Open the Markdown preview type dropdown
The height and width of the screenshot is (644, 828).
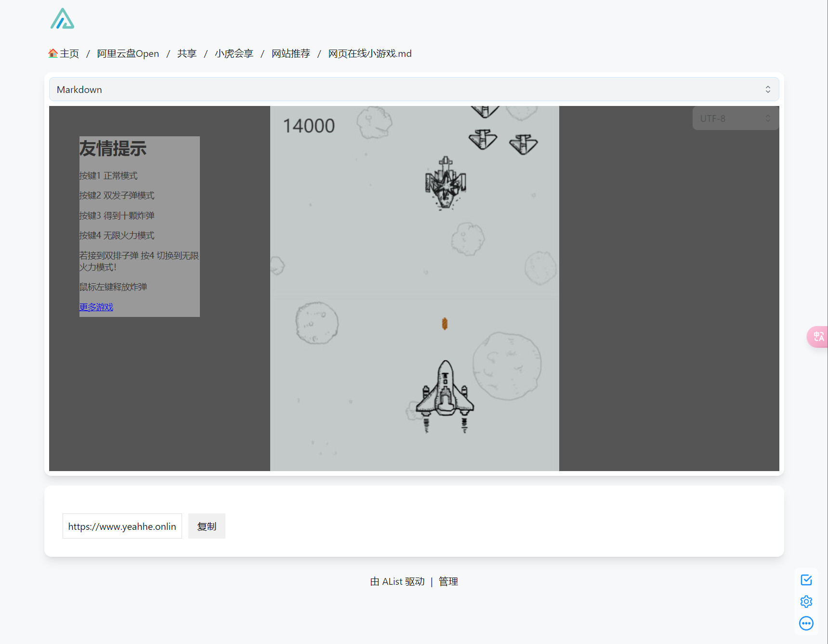[x=414, y=90]
